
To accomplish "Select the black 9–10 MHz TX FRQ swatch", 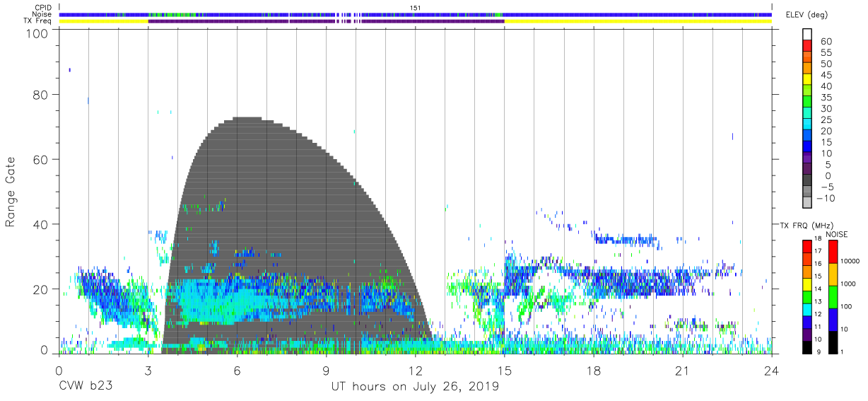I will pos(807,346).
